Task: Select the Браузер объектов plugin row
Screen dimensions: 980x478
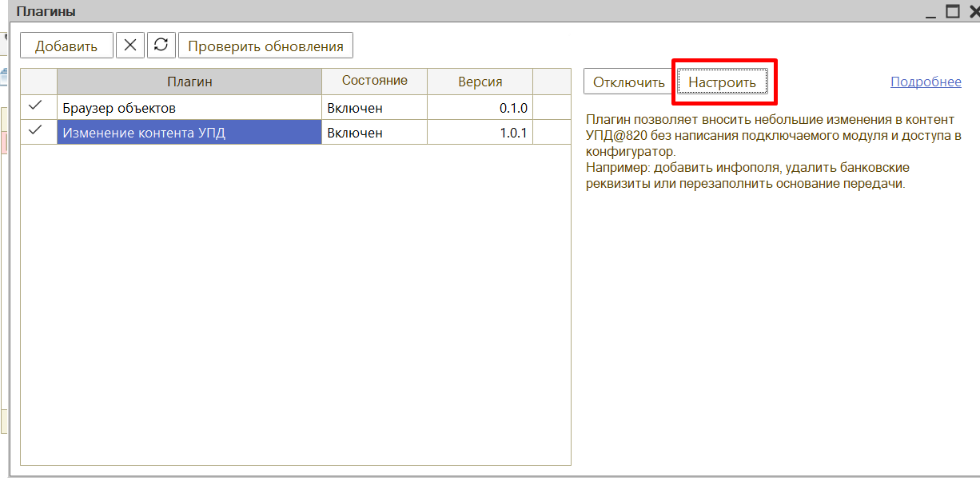Action: pos(189,107)
